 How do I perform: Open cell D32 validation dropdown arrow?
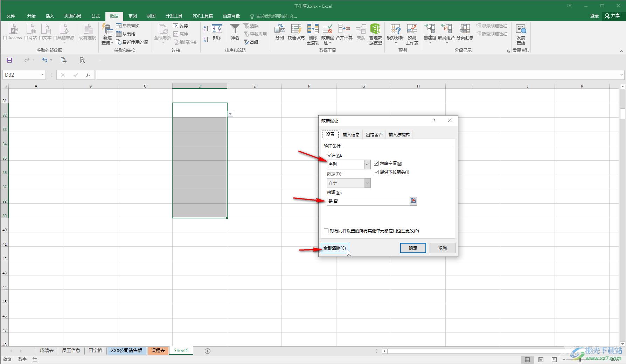click(230, 114)
